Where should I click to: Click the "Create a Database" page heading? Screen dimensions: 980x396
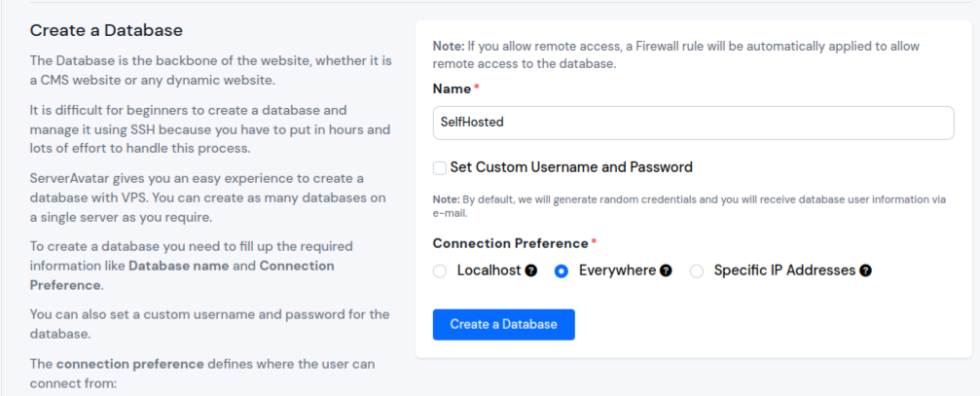tap(106, 31)
